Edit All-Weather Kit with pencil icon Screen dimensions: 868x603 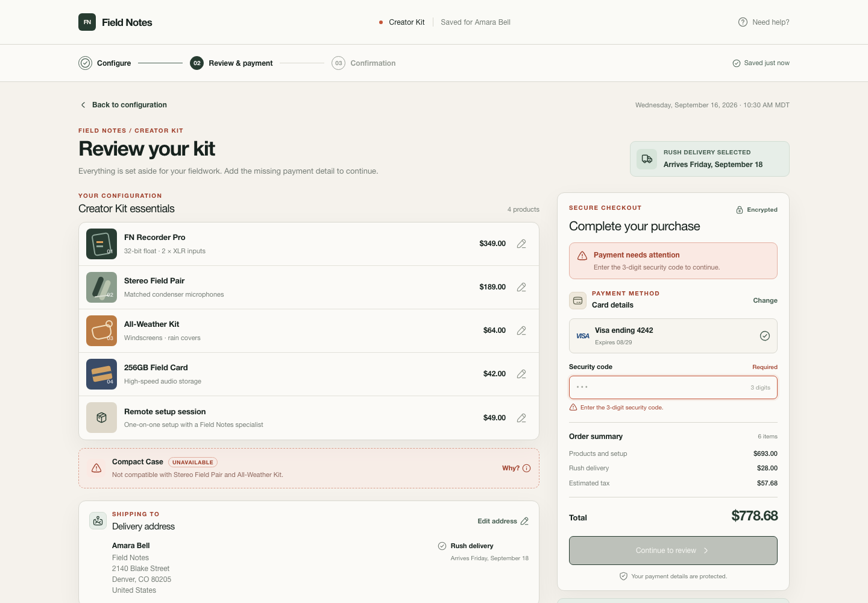pyautogui.click(x=521, y=330)
